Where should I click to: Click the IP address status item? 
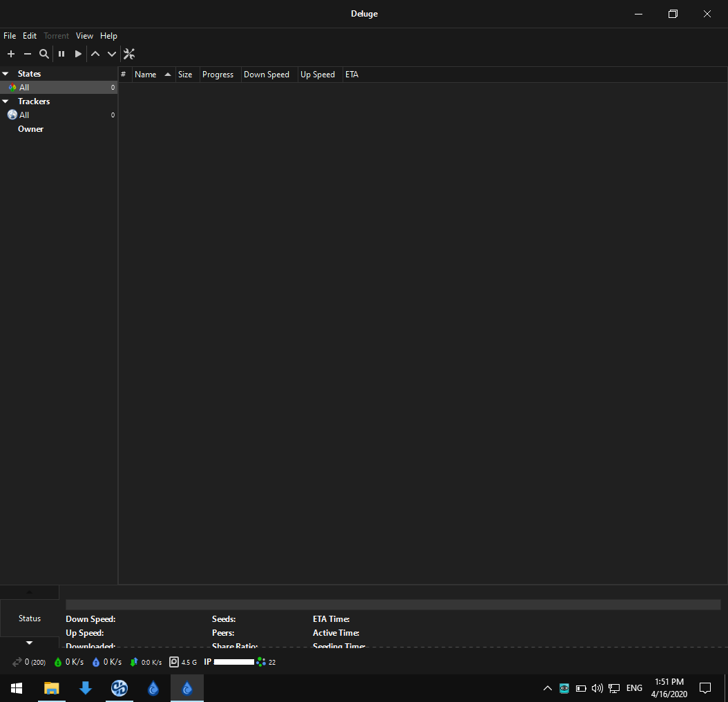(x=229, y=662)
